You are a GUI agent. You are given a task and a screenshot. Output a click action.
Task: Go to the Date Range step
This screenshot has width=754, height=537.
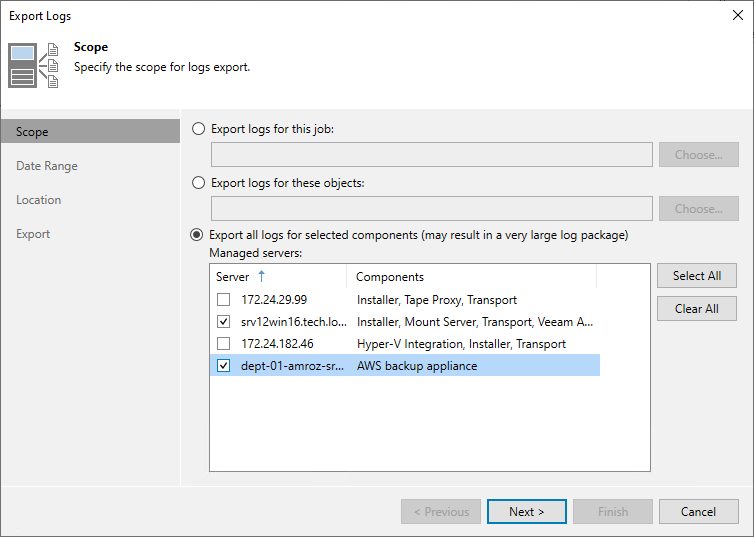tap(47, 166)
